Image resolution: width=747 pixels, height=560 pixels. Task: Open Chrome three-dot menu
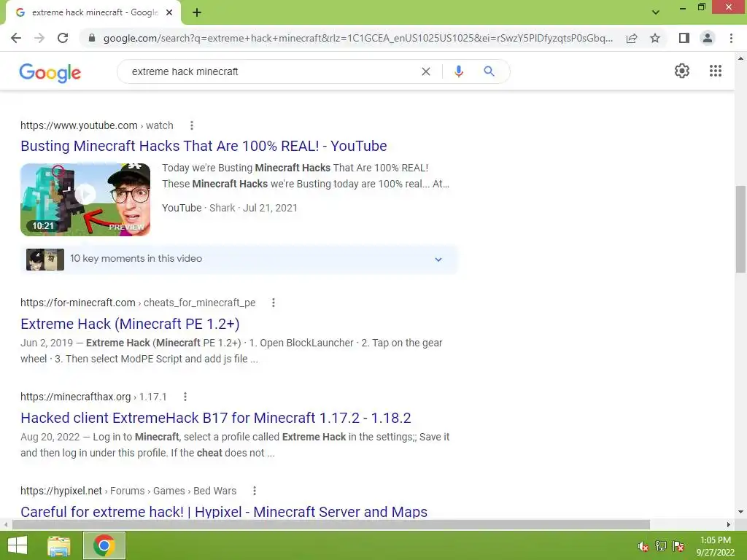click(x=731, y=38)
